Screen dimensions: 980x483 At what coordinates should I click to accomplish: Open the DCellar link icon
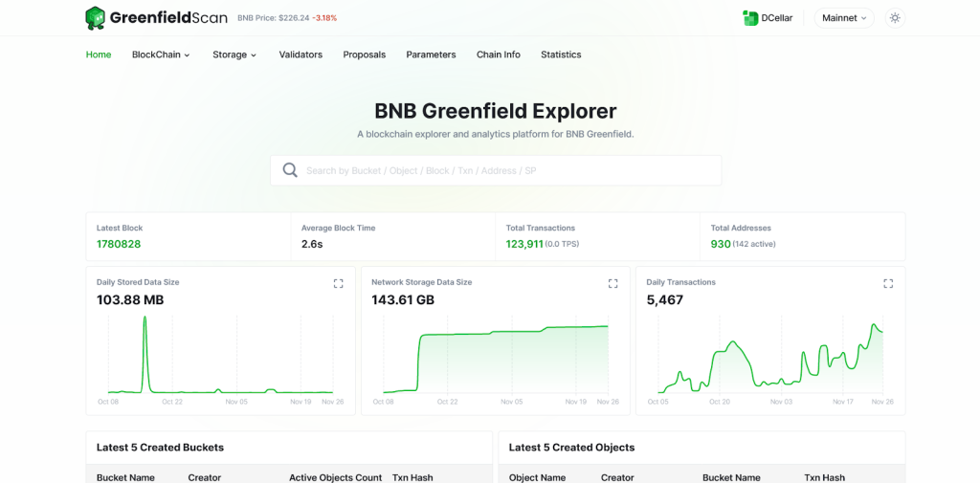pyautogui.click(x=750, y=18)
